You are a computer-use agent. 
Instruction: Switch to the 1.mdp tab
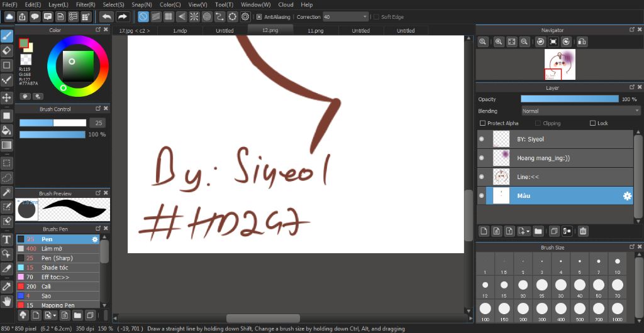tap(180, 31)
